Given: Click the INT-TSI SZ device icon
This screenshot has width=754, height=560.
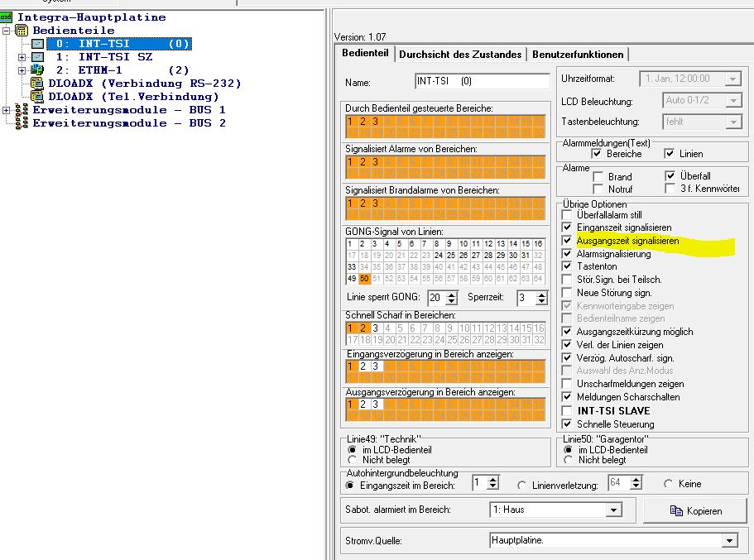Looking at the screenshot, I should click(37, 57).
